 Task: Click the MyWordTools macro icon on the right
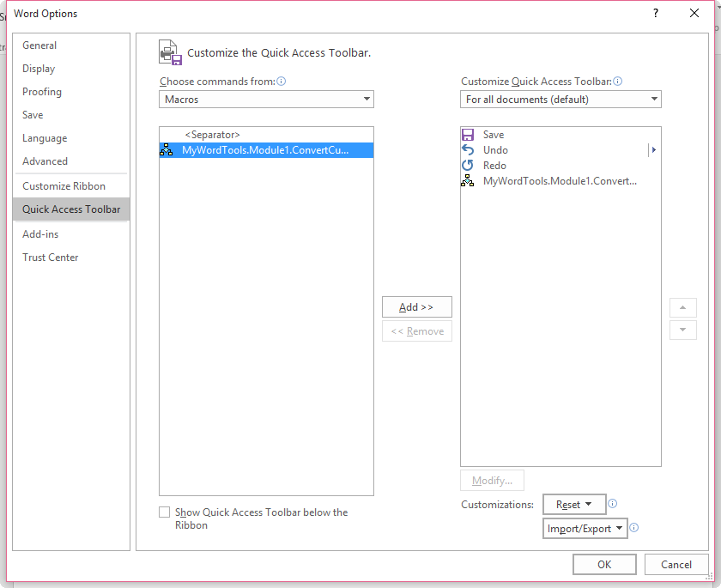point(468,180)
